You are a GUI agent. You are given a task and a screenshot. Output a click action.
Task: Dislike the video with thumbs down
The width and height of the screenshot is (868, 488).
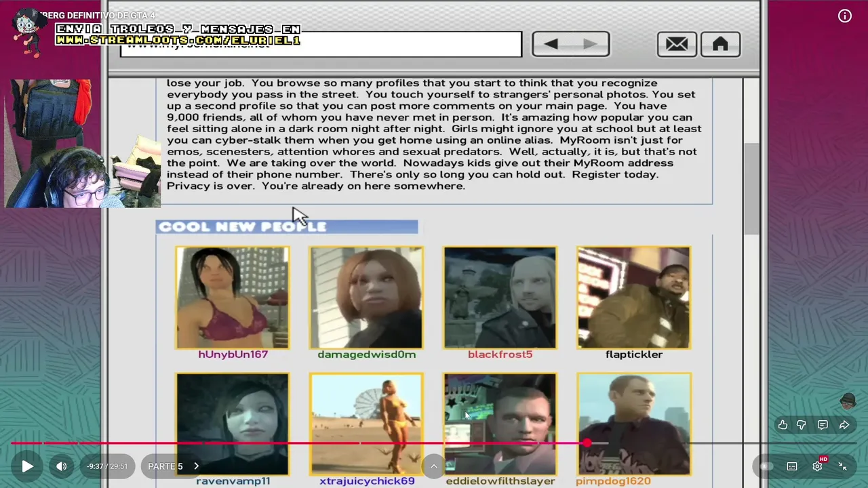point(802,425)
